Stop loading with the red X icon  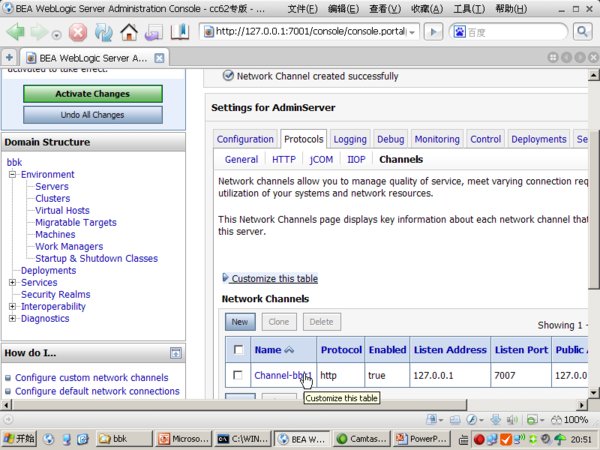(x=78, y=32)
